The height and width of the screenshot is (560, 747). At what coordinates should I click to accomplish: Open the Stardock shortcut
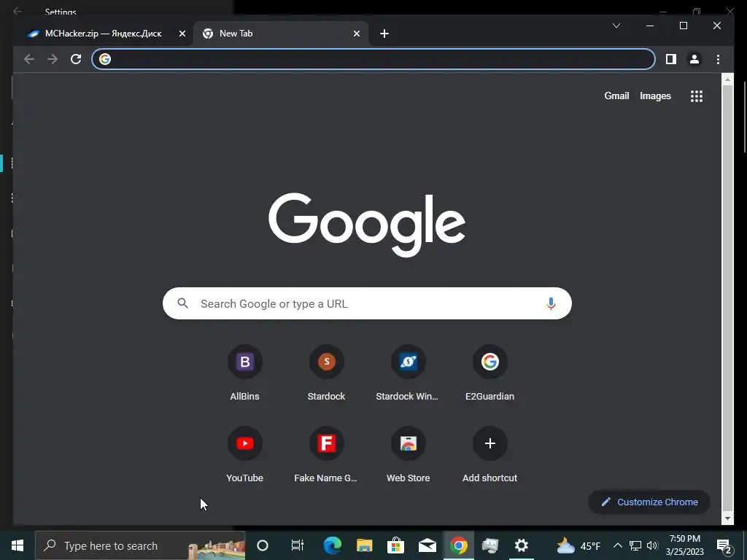[326, 374]
